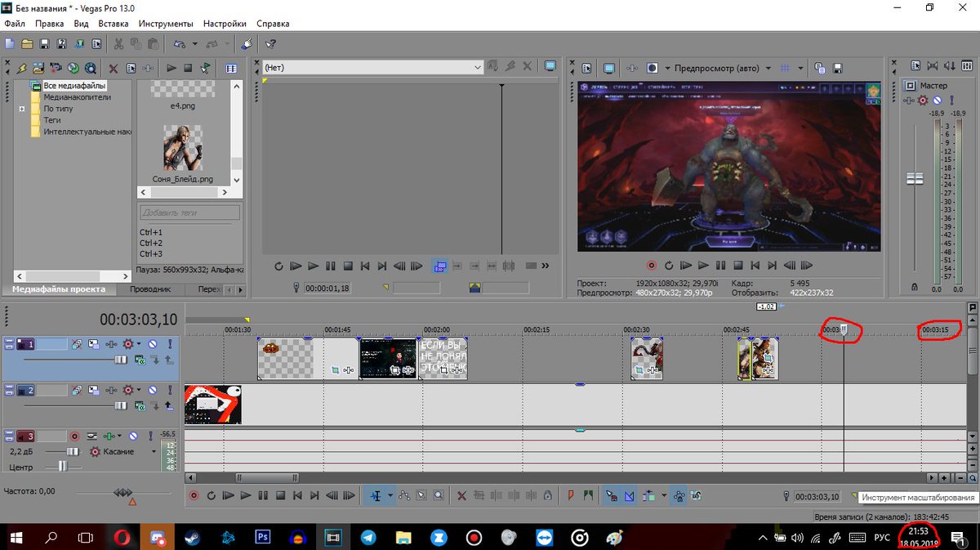Change Project Media views icon
The width and height of the screenshot is (980, 550).
click(231, 69)
